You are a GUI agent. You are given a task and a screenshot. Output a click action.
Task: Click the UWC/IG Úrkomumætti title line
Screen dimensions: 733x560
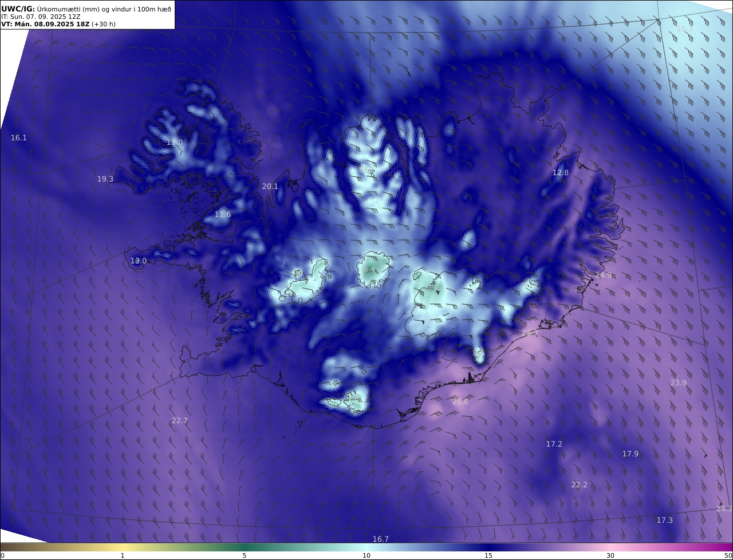[x=86, y=9]
